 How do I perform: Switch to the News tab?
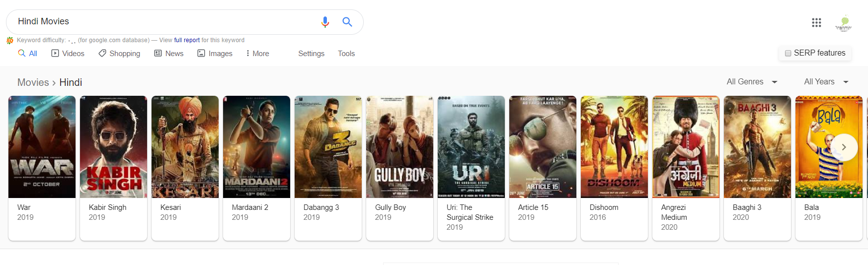[x=169, y=53]
